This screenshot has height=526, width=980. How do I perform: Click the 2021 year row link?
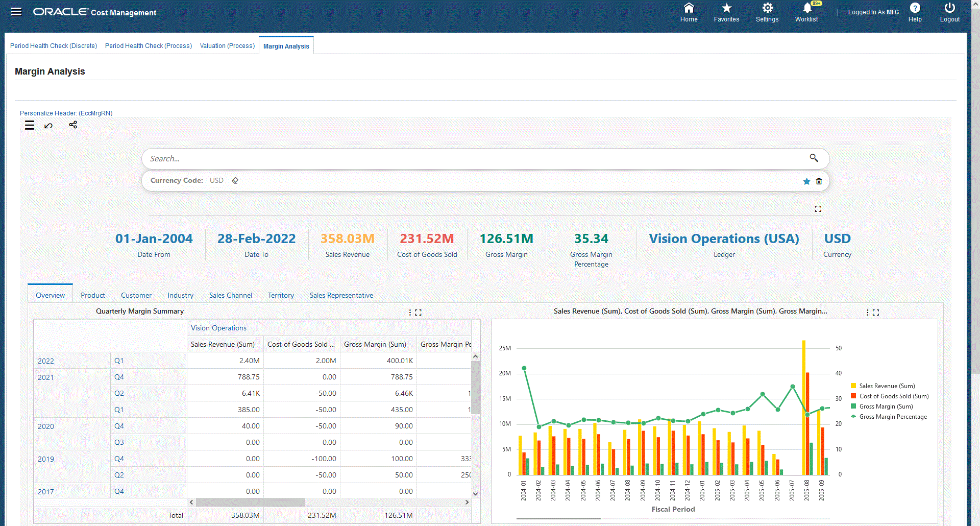point(46,377)
